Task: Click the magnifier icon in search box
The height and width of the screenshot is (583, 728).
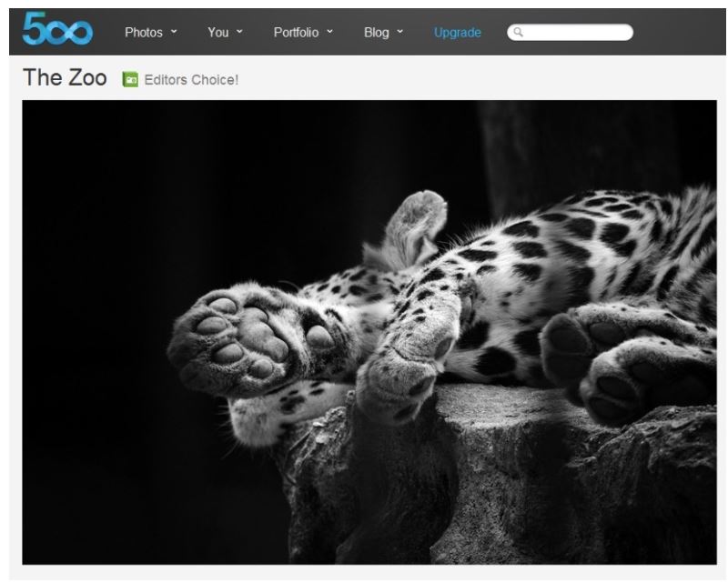Action: tap(518, 32)
